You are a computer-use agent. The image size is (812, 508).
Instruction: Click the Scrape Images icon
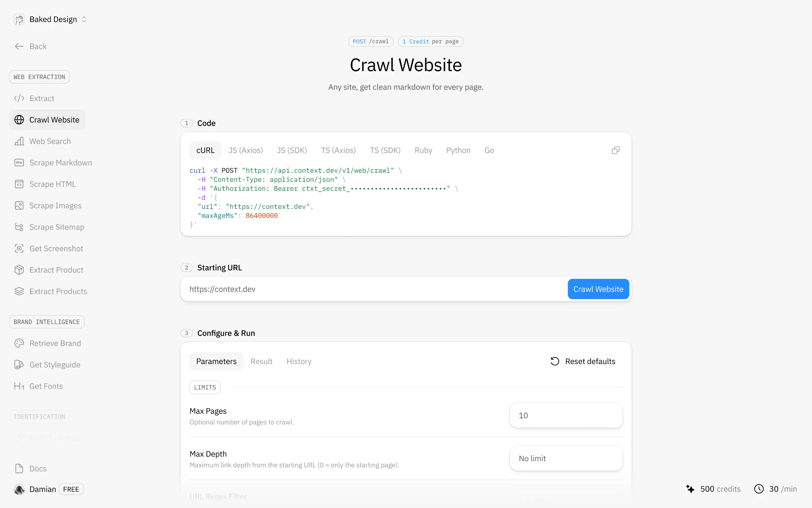pyautogui.click(x=19, y=206)
